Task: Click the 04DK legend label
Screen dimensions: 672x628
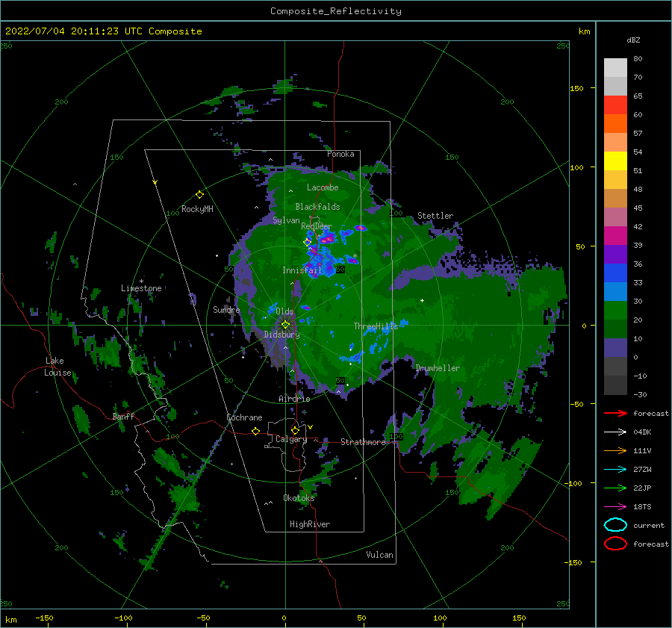Action: 642,432
